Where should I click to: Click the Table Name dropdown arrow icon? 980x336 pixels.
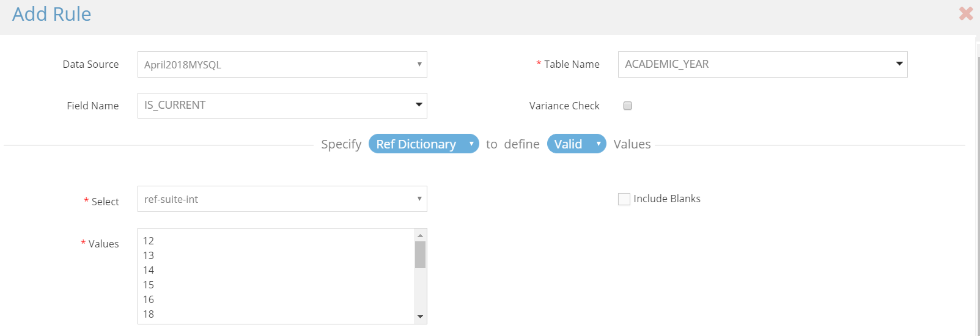(899, 64)
